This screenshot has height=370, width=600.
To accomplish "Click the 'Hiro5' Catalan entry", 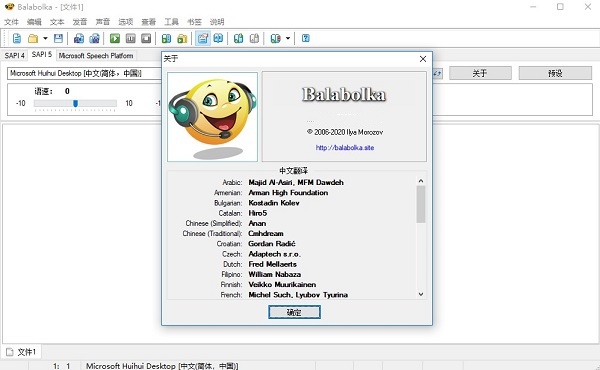I will tap(258, 213).
